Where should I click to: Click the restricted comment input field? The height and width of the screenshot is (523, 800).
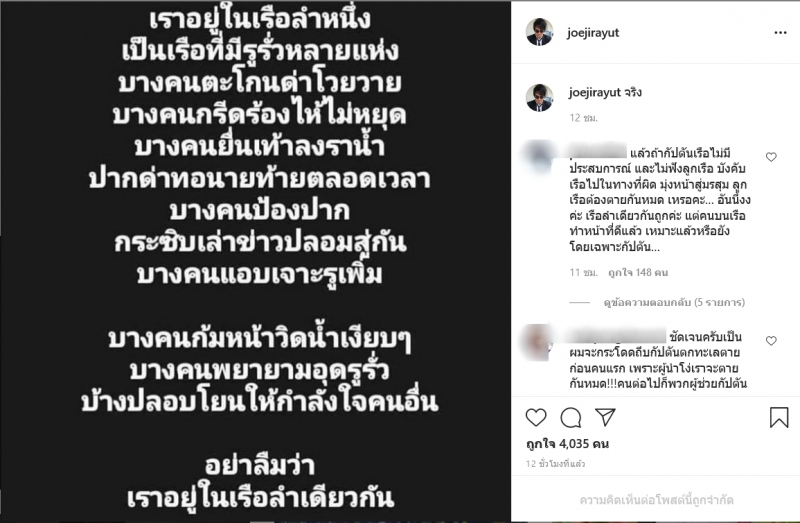coord(656,500)
